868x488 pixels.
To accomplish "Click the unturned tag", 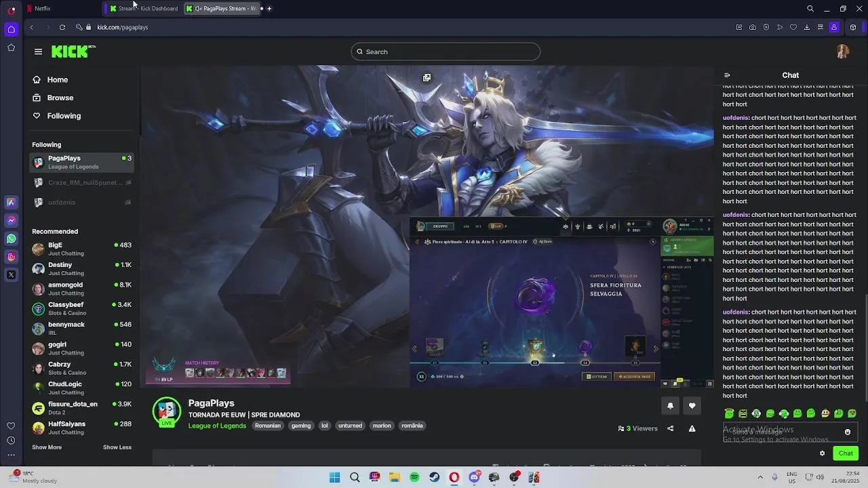I will (x=350, y=426).
